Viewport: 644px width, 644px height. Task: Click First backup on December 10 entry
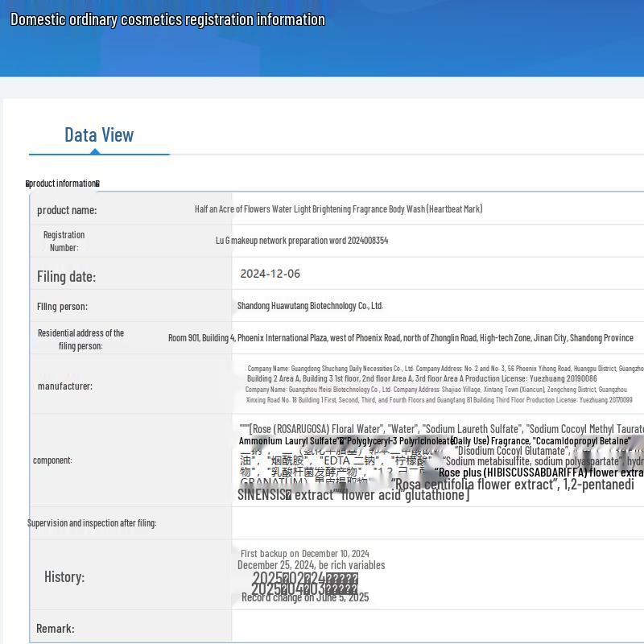[304, 553]
